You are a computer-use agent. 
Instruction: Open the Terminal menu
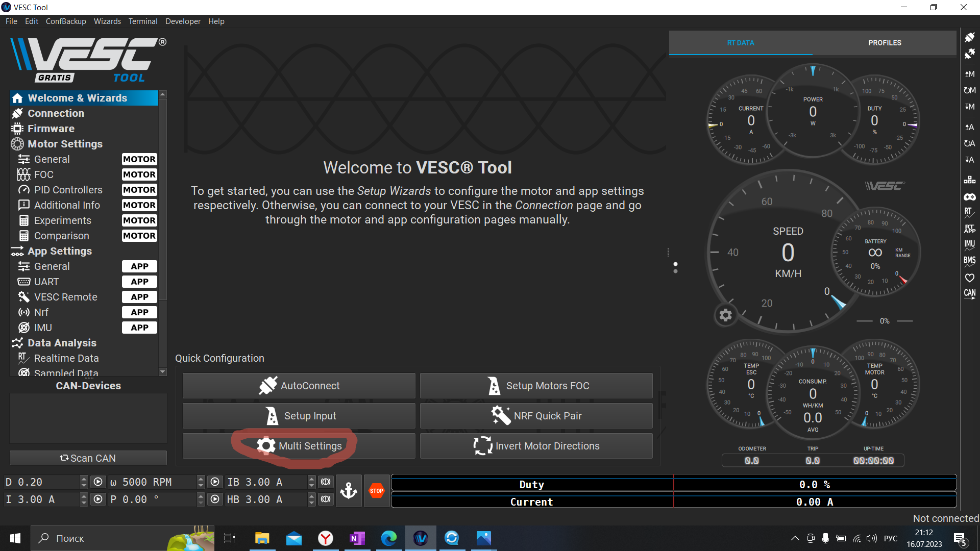click(x=143, y=21)
